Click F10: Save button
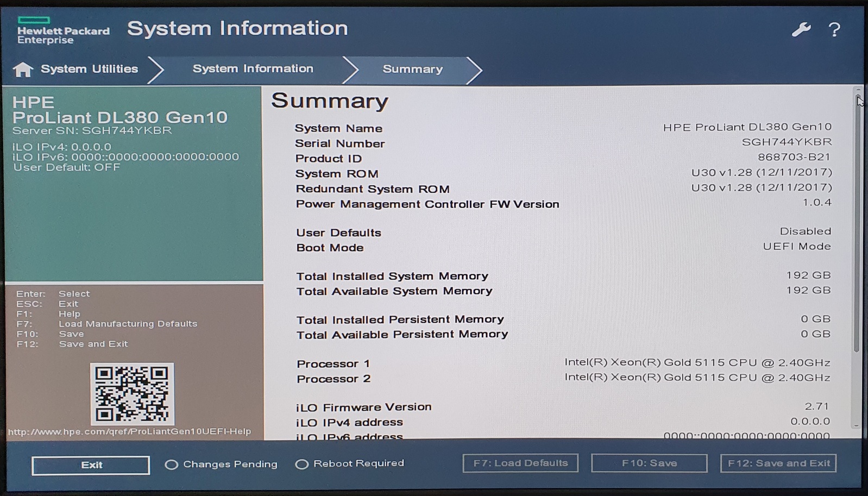Screen dimensions: 868x496 pyautogui.click(x=649, y=463)
